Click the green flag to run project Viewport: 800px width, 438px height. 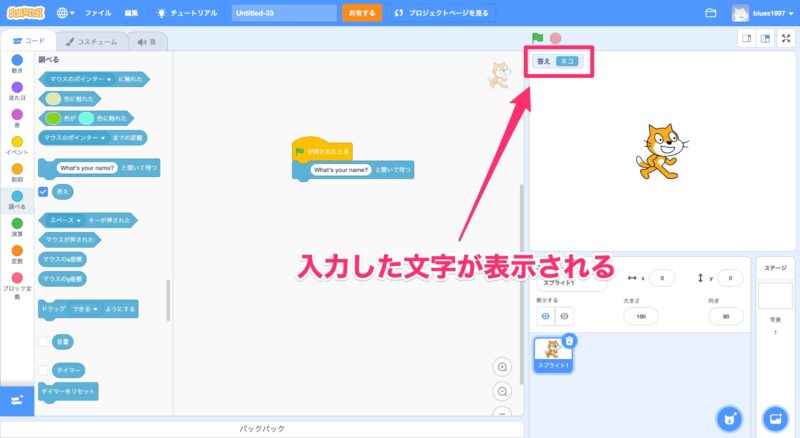point(538,38)
